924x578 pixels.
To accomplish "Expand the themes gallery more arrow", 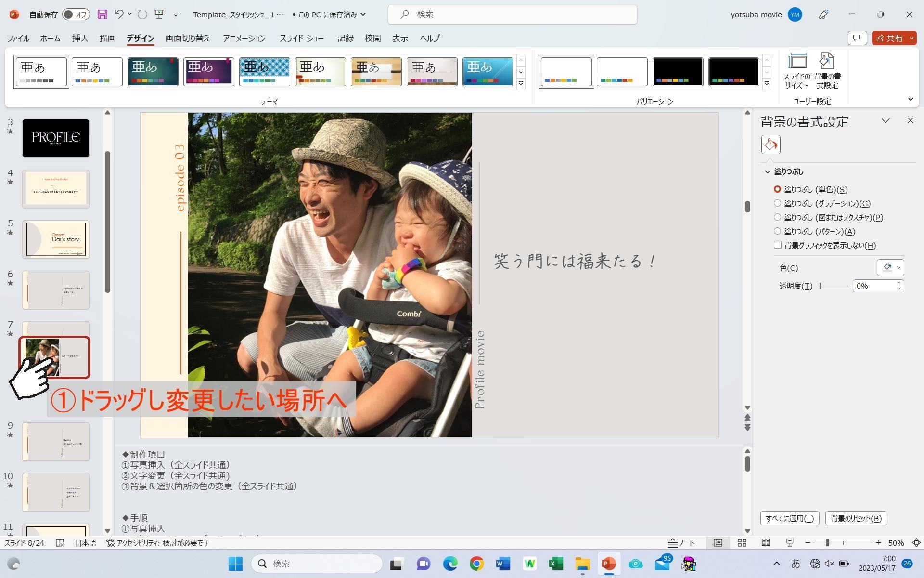I will click(521, 84).
